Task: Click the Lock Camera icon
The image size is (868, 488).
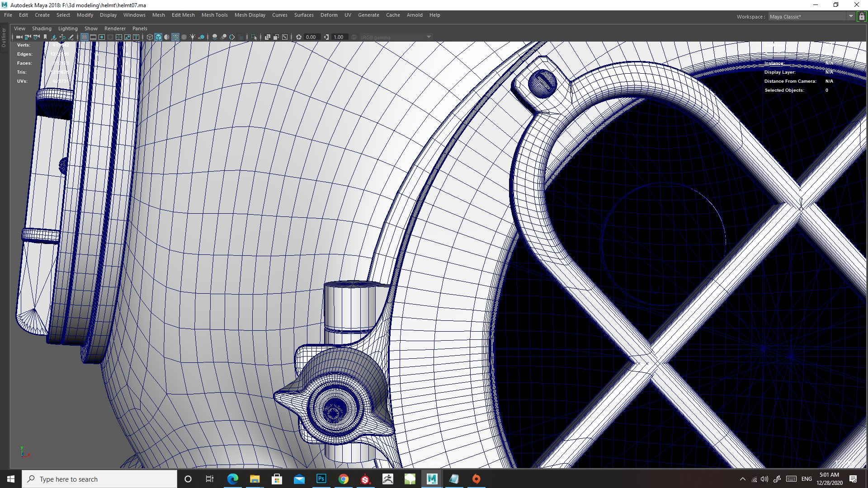Action: pos(28,37)
